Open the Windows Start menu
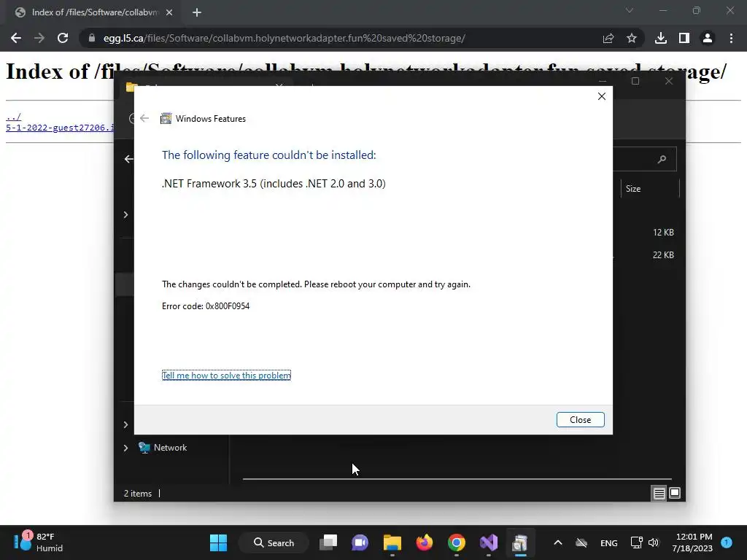This screenshot has width=747, height=560. (x=218, y=542)
